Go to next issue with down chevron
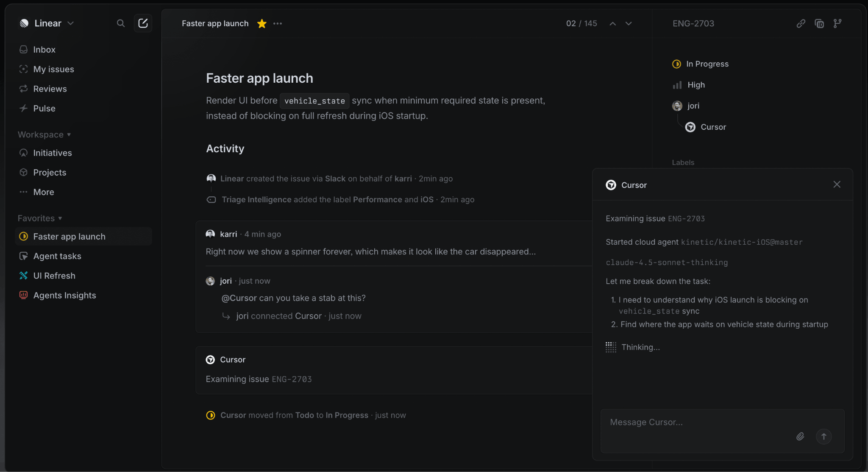868x472 pixels. (629, 23)
